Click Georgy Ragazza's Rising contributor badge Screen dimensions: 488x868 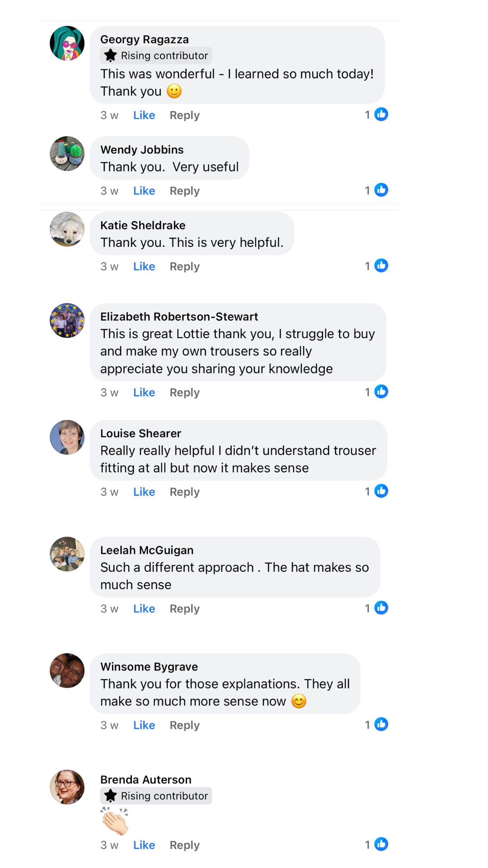pyautogui.click(x=156, y=56)
